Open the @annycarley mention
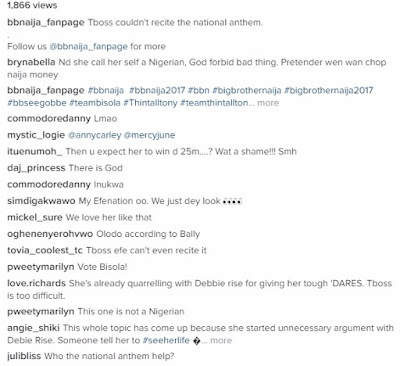The width and height of the screenshot is (400, 366). coord(94,135)
